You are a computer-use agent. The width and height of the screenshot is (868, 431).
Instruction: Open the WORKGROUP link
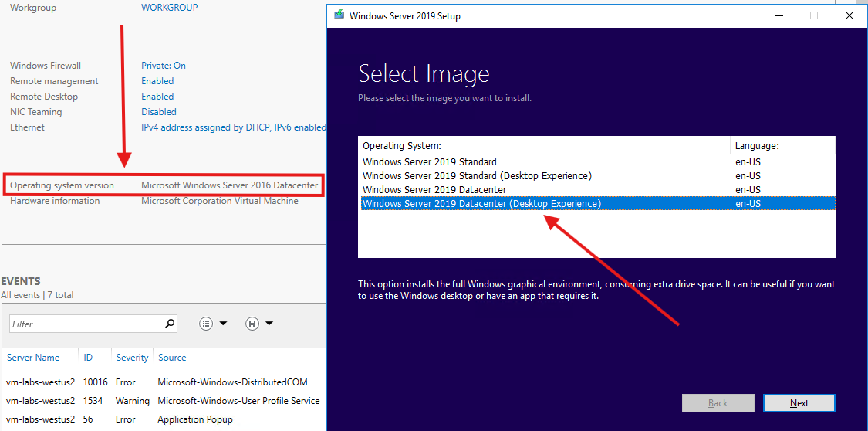point(169,8)
